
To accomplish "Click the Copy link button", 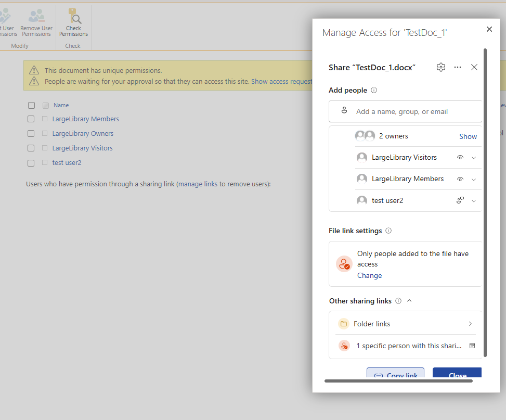I will tap(395, 373).
